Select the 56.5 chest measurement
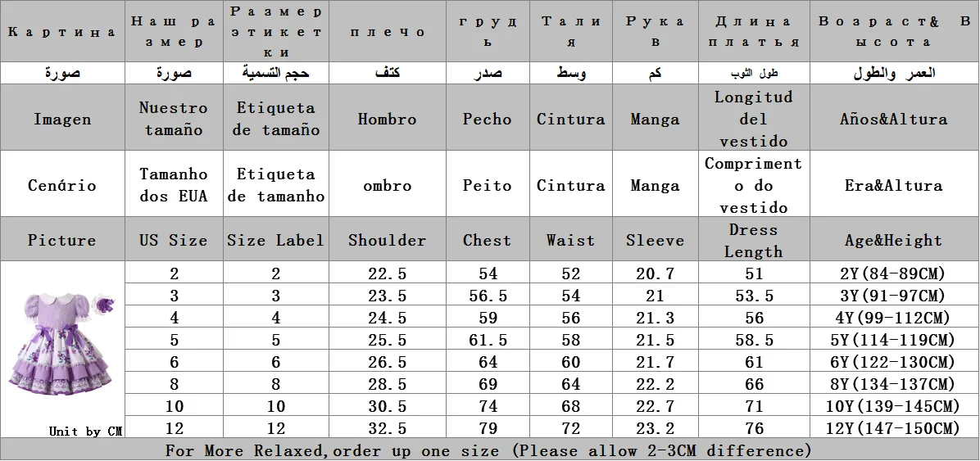Screen dimensions: 980x461 487,296
